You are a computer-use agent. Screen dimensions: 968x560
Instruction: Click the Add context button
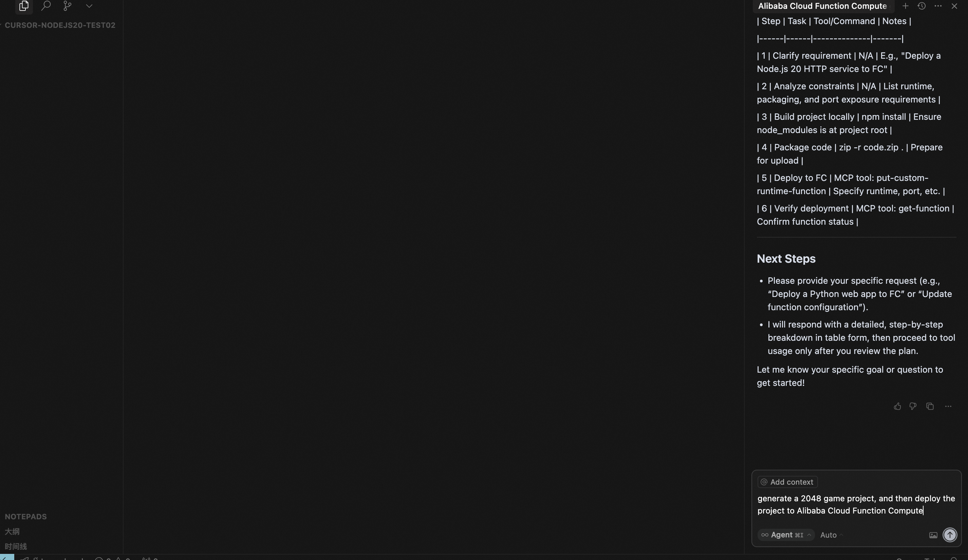click(x=787, y=482)
